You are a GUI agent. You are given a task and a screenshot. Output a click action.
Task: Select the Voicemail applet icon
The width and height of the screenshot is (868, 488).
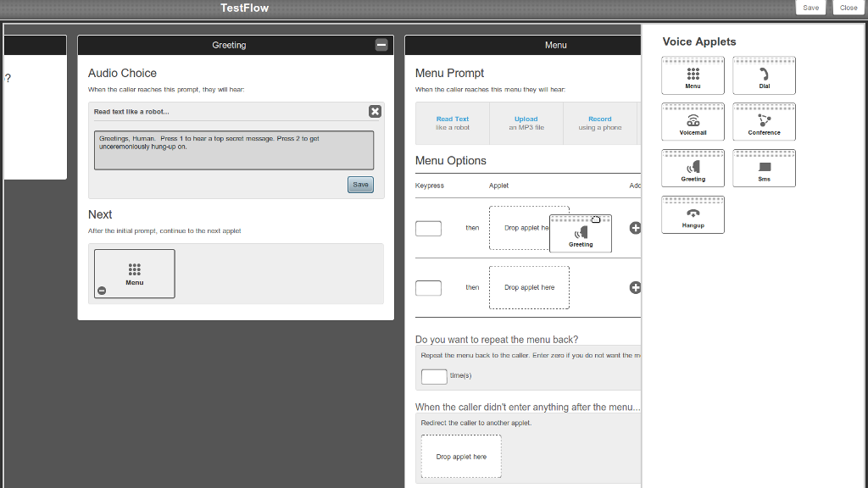coord(693,122)
